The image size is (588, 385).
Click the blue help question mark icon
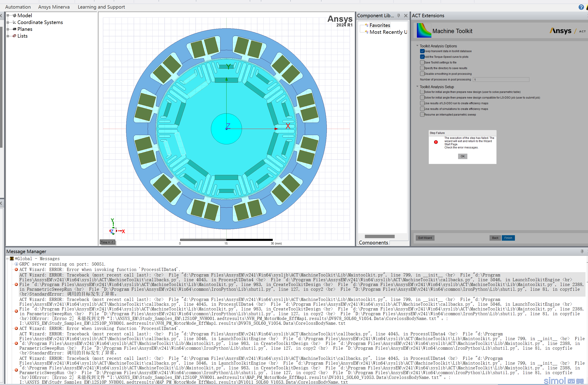click(581, 7)
